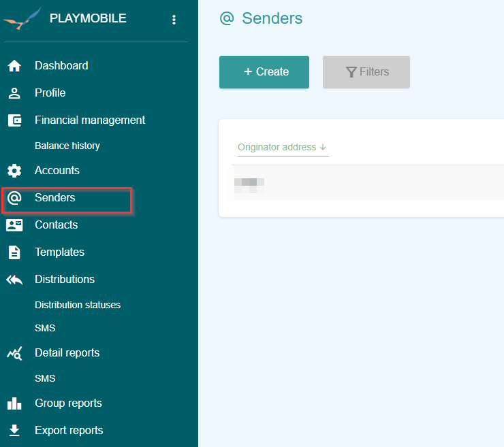Viewport: 504px width, 447px height.
Task: Click the Export reports download icon
Action: pos(14,431)
